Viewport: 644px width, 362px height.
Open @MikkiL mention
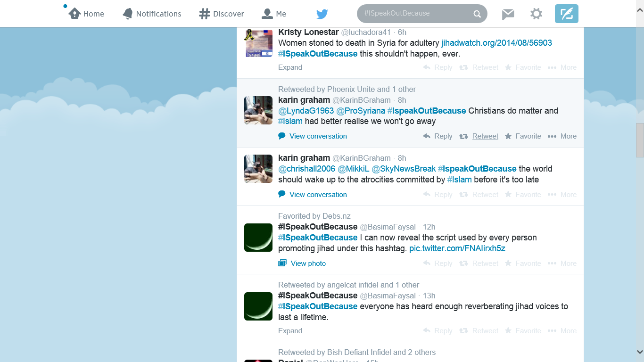tap(354, 169)
